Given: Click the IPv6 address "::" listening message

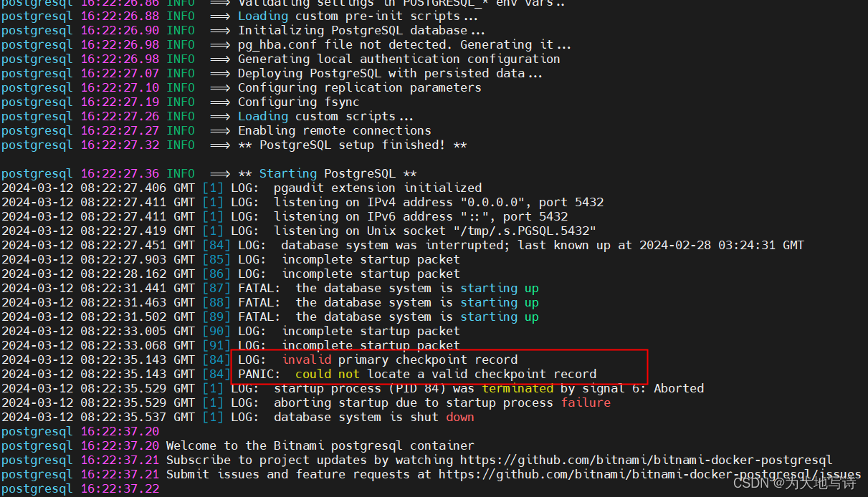Looking at the screenshot, I should (x=421, y=216).
